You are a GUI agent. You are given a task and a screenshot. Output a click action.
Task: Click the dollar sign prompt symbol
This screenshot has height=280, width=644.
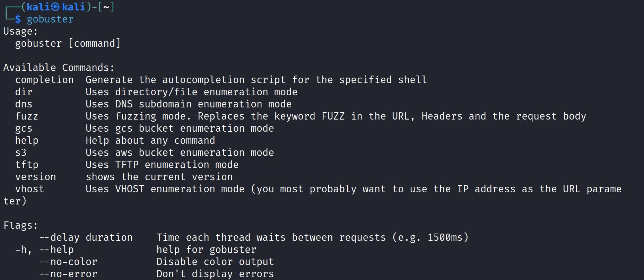click(x=18, y=19)
